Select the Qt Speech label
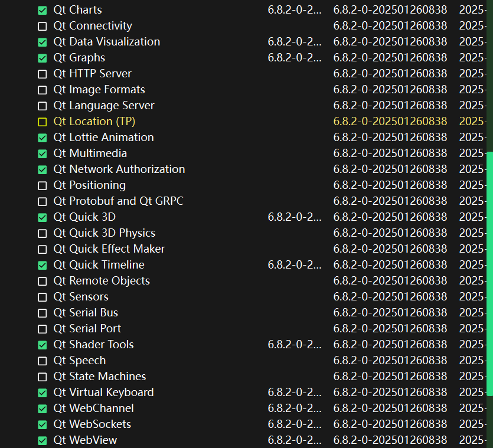493x448 pixels. click(x=80, y=360)
